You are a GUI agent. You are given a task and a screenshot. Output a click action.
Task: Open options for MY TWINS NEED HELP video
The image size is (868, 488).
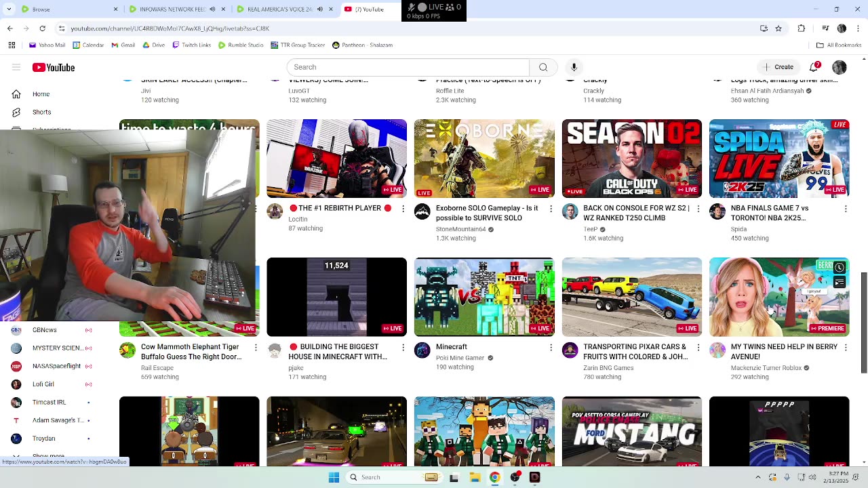846,347
